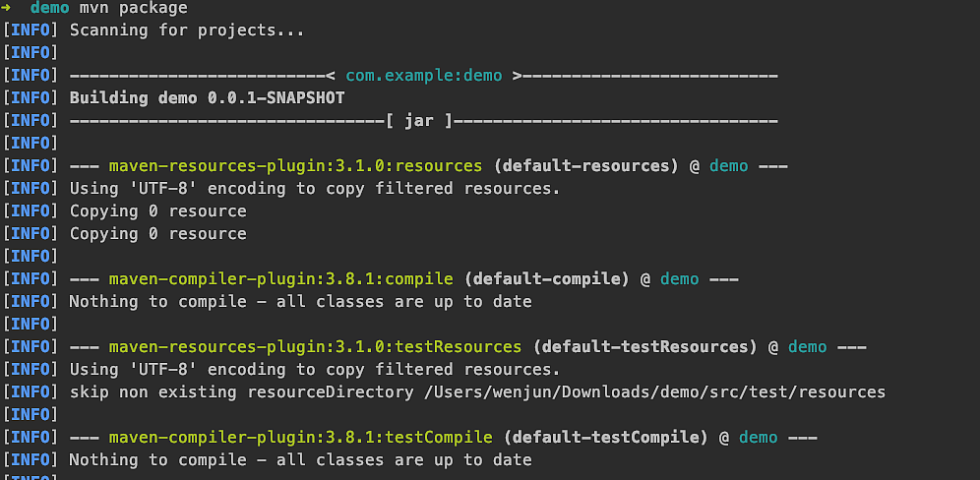Click the "com.example:demo" project identifier
The width and height of the screenshot is (980, 480).
click(x=424, y=76)
